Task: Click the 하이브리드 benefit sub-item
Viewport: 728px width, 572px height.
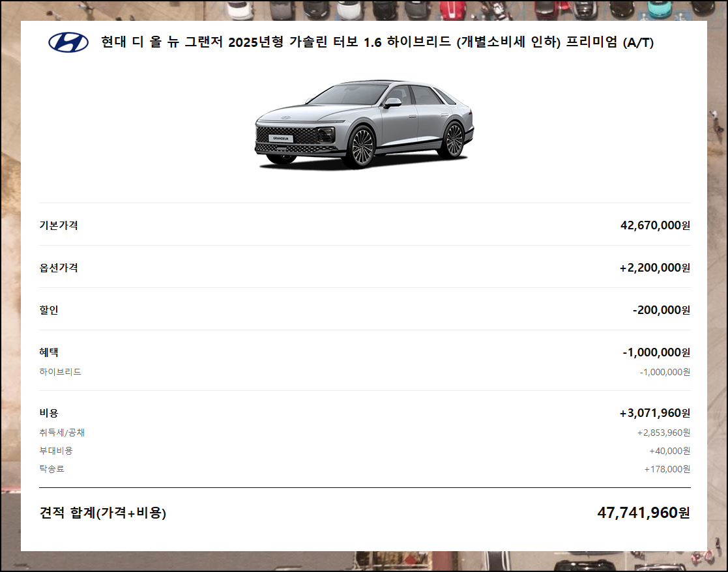Action: 61,372
